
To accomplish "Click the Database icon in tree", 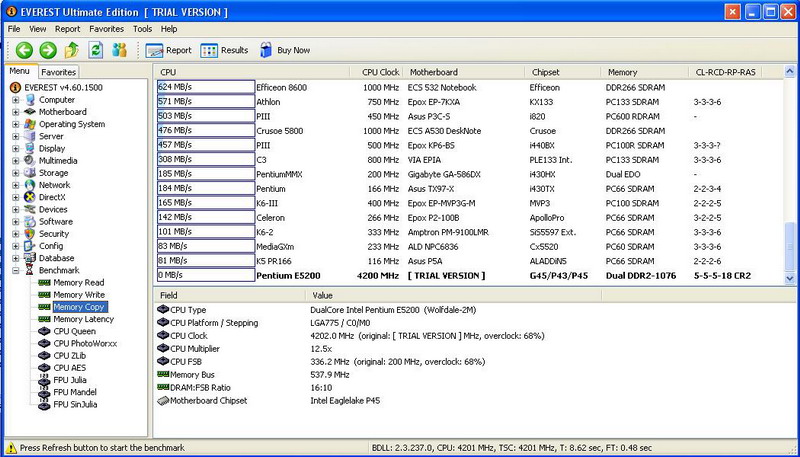I will [x=30, y=258].
